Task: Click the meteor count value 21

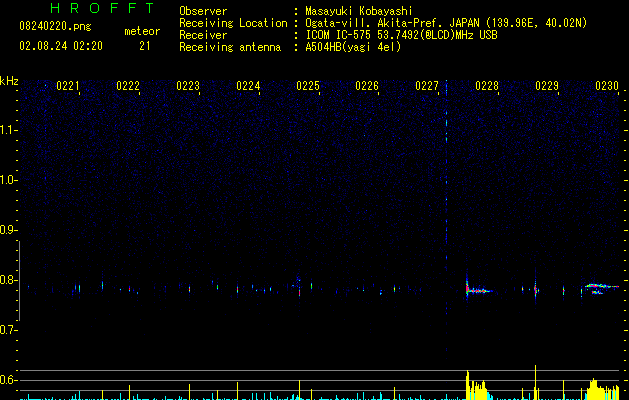Action: point(145,46)
